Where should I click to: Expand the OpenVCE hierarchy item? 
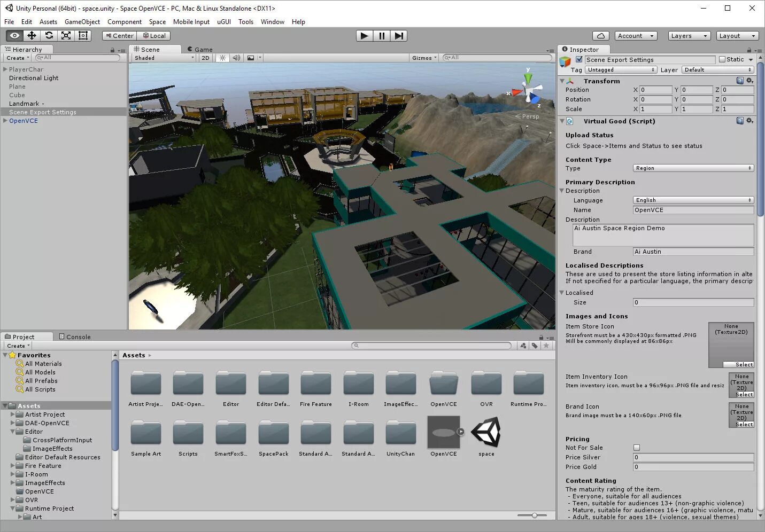[x=5, y=121]
